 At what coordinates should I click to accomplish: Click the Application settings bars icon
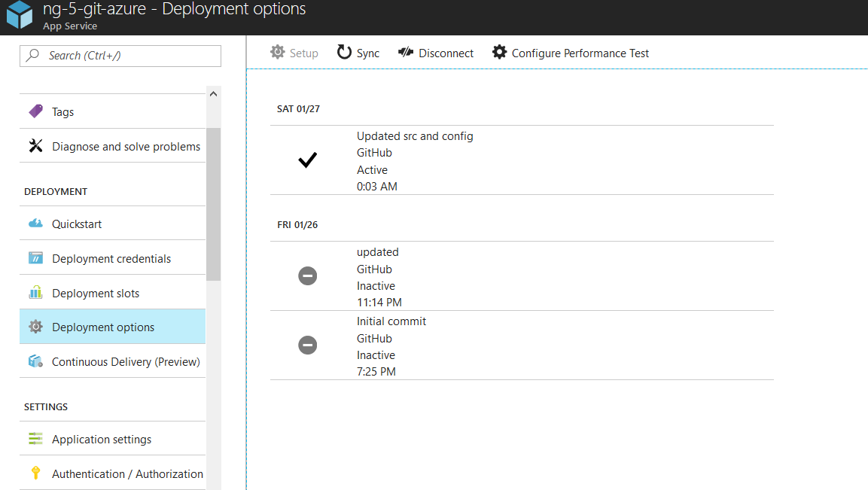35,439
